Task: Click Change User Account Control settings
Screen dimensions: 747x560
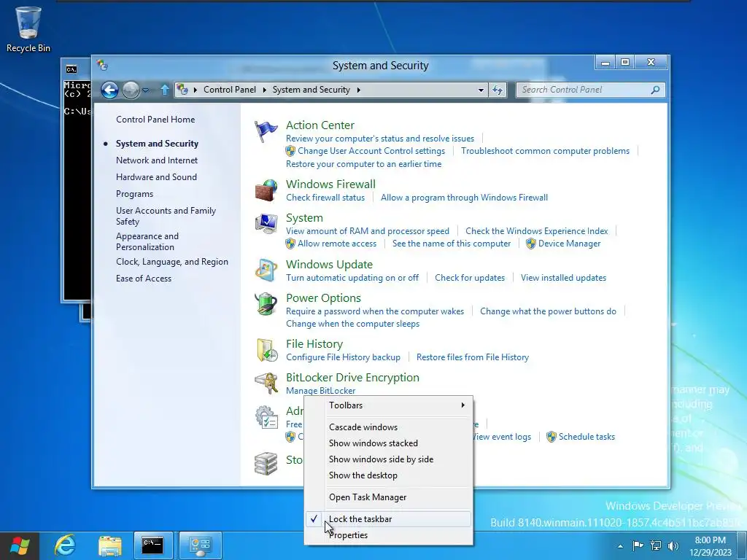Action: pyautogui.click(x=371, y=151)
